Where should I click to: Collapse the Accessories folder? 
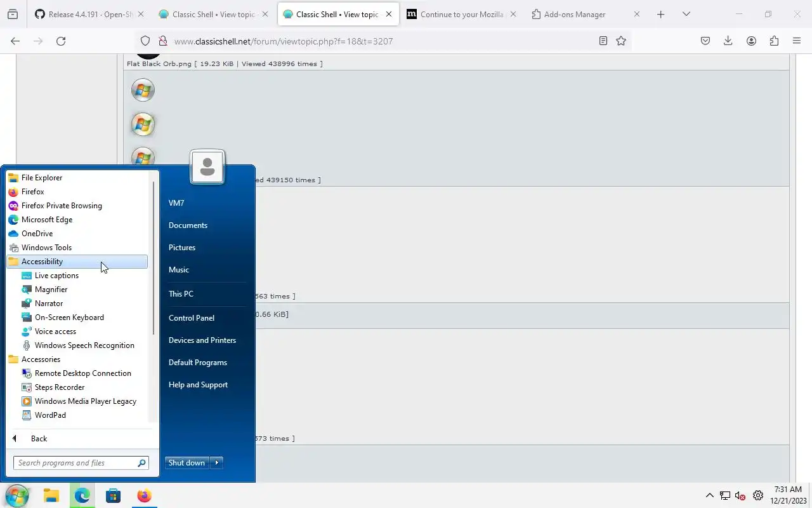77,359
